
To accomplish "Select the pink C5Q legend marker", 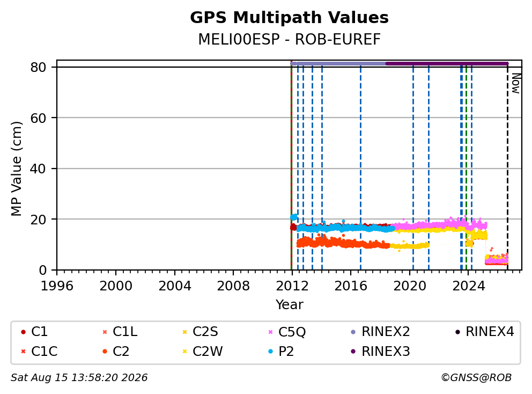I will point(270,332).
